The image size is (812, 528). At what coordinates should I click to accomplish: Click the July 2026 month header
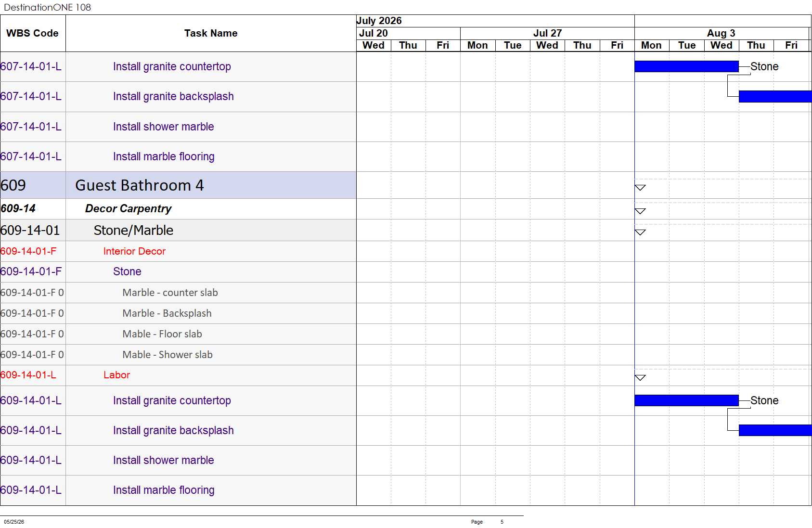point(379,21)
